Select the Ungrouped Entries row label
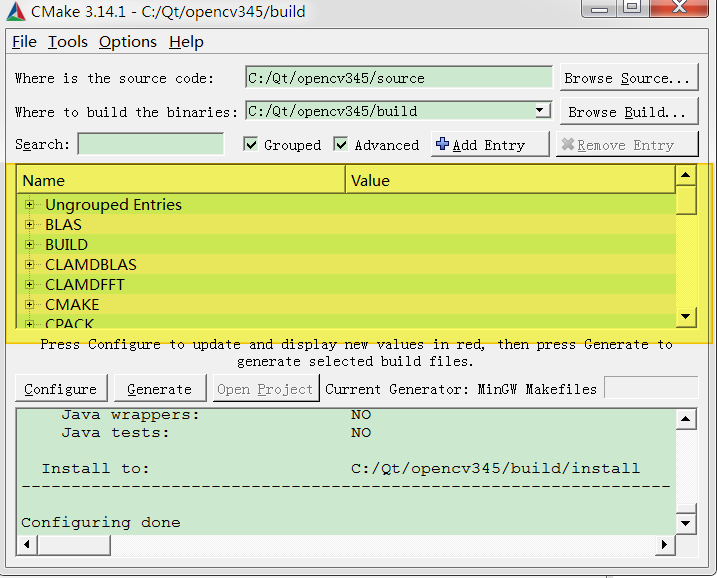The height and width of the screenshot is (578, 717). point(113,204)
